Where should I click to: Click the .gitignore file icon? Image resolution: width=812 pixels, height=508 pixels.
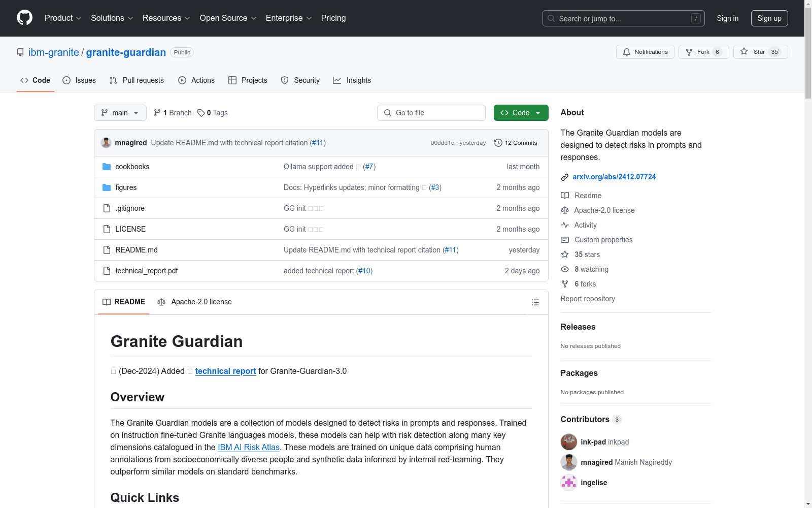click(x=107, y=208)
